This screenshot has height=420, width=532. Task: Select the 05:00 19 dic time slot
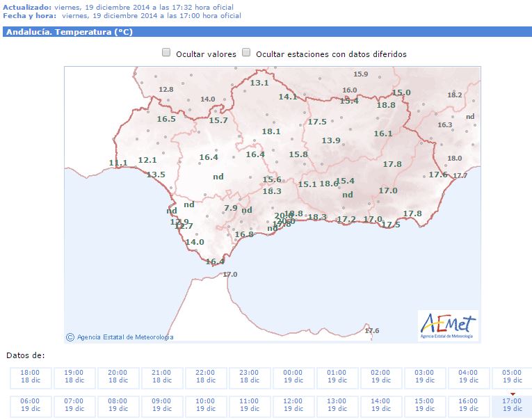pyautogui.click(x=512, y=377)
